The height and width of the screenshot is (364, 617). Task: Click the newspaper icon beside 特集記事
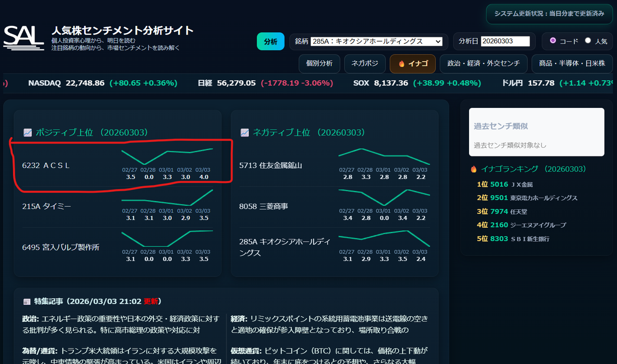pyautogui.click(x=27, y=301)
